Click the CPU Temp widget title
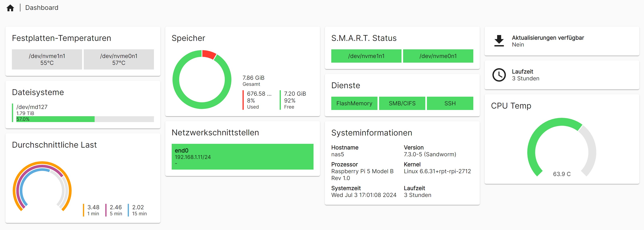 (511, 106)
